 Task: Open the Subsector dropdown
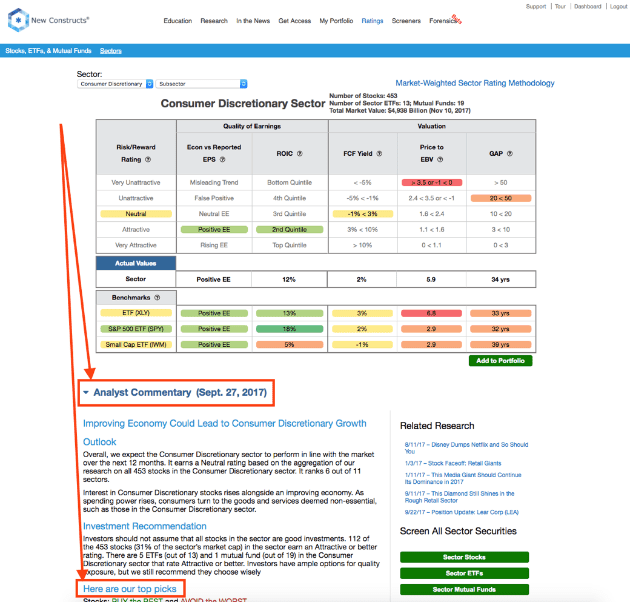[x=201, y=84]
